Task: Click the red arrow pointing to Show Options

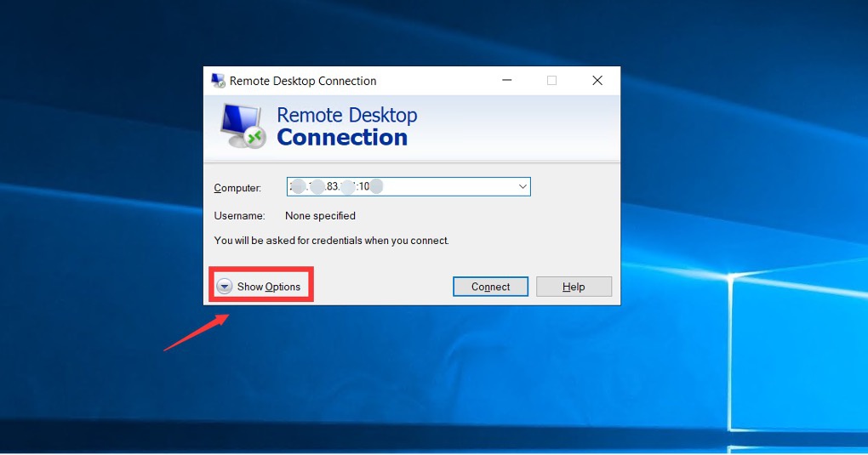Action: click(x=196, y=332)
